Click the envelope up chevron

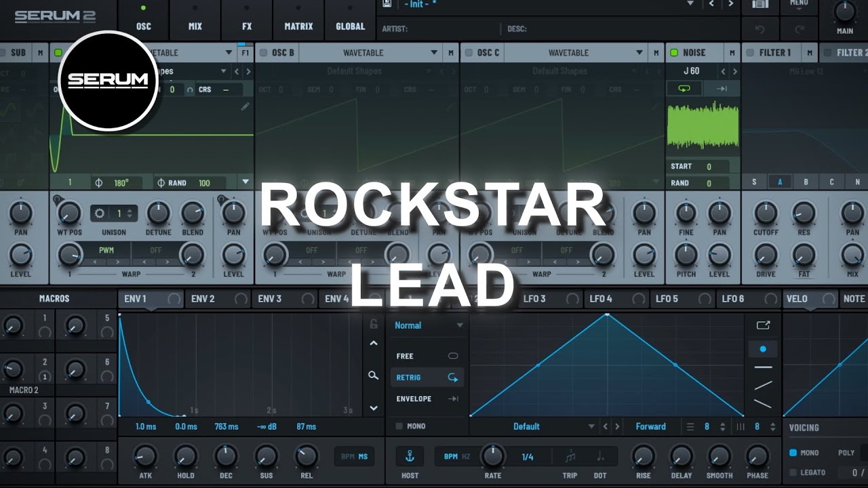[374, 344]
